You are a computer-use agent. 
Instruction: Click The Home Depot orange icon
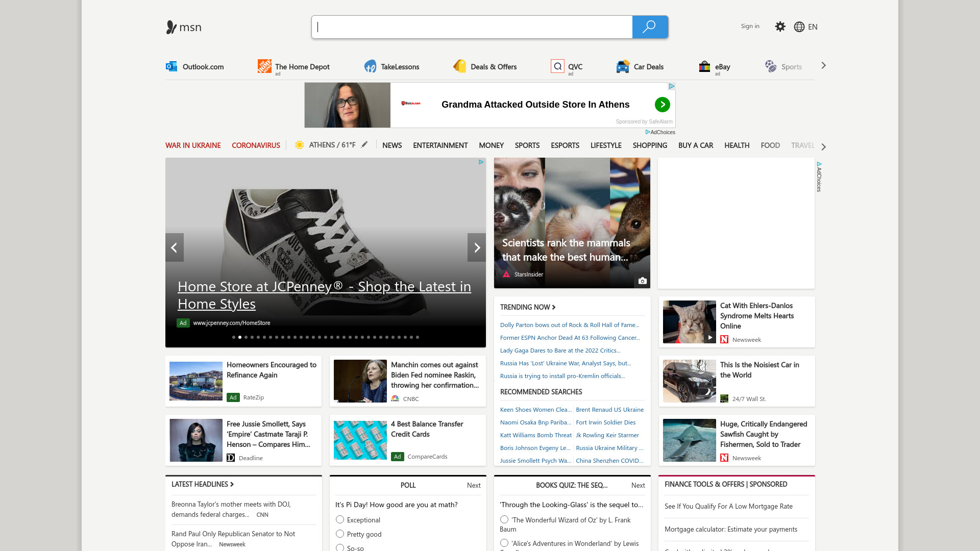(264, 66)
